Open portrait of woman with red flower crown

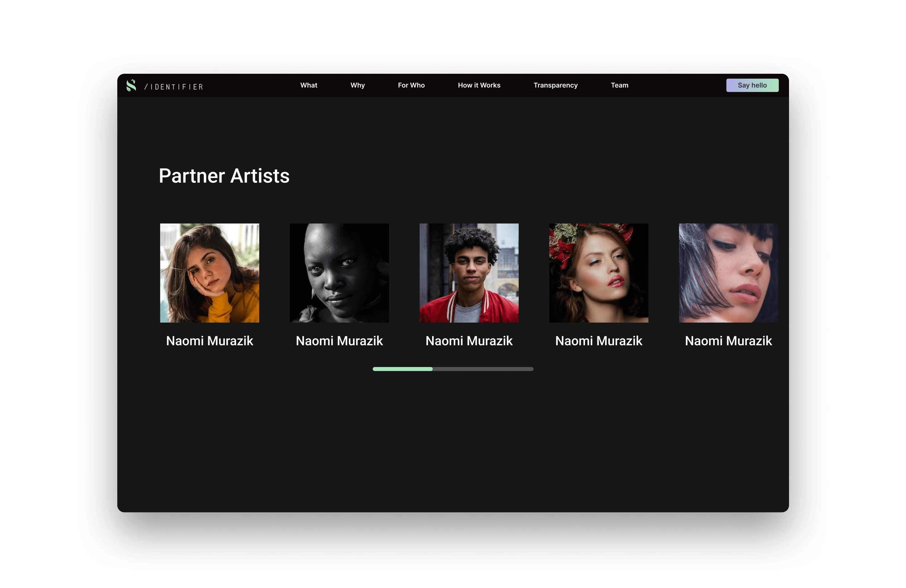point(599,273)
